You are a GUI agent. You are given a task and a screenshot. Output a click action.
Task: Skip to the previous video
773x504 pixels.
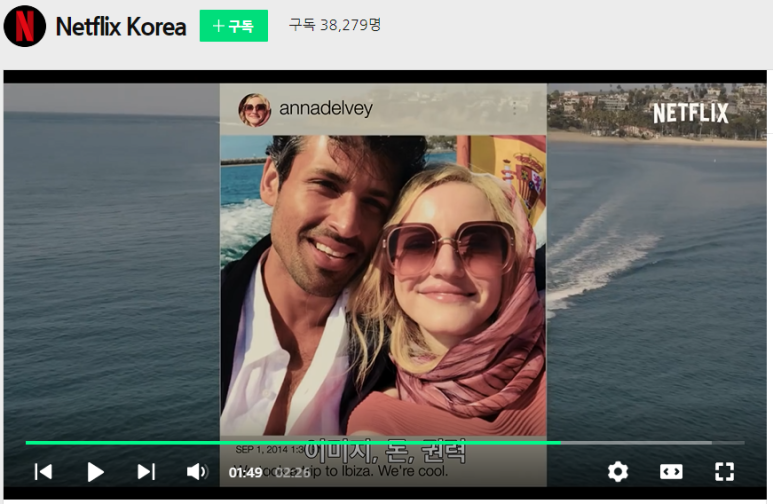[x=43, y=471]
